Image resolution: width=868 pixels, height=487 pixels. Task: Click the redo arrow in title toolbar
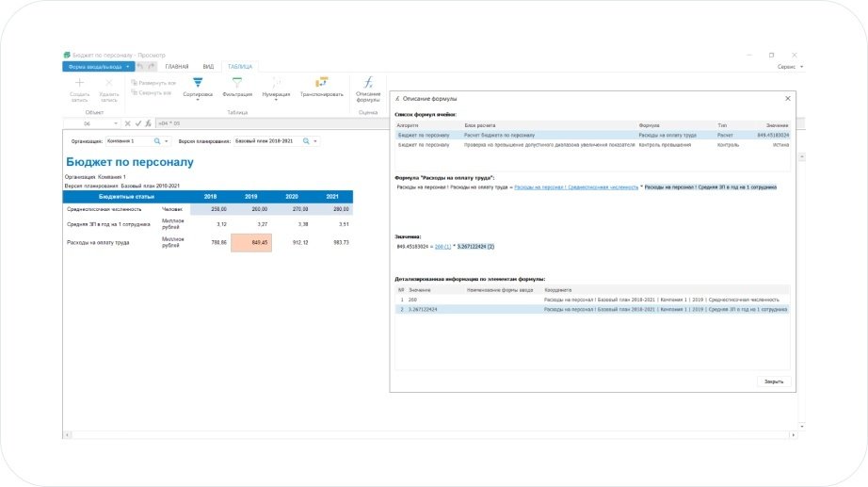tap(152, 67)
